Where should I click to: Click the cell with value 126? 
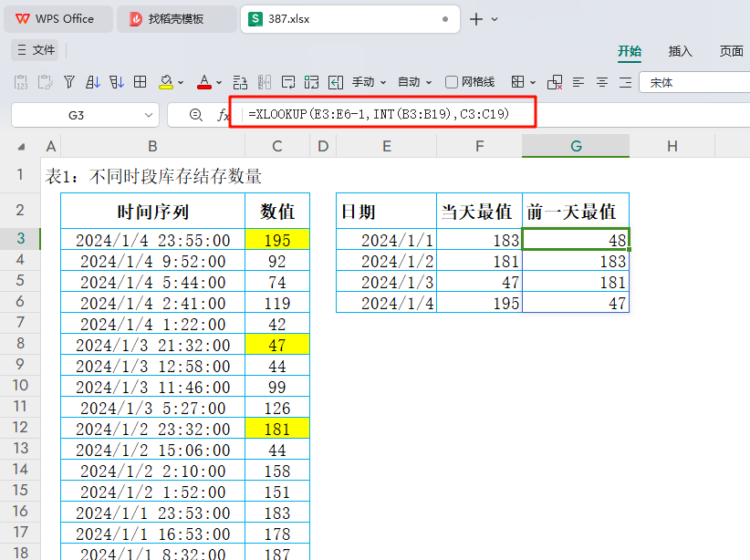[277, 408]
